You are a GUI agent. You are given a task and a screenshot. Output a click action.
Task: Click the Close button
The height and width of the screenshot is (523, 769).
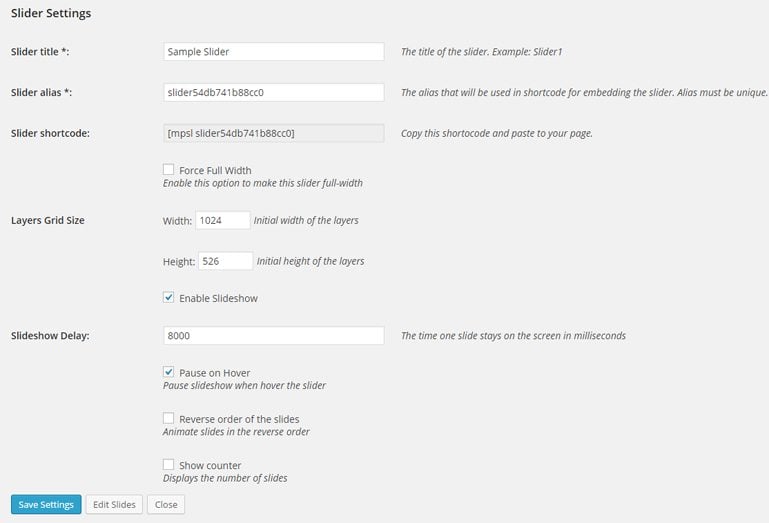tap(166, 505)
